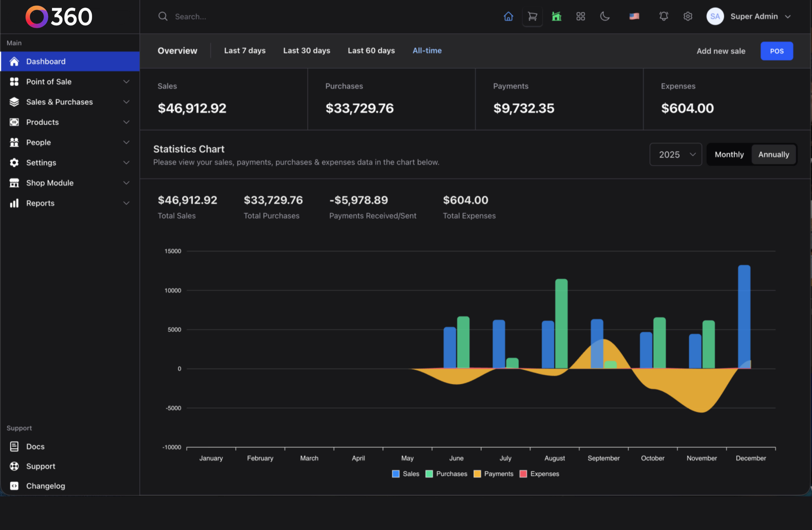Viewport: 812px width, 530px height.
Task: Click the Changelog code icon
Action: (14, 486)
